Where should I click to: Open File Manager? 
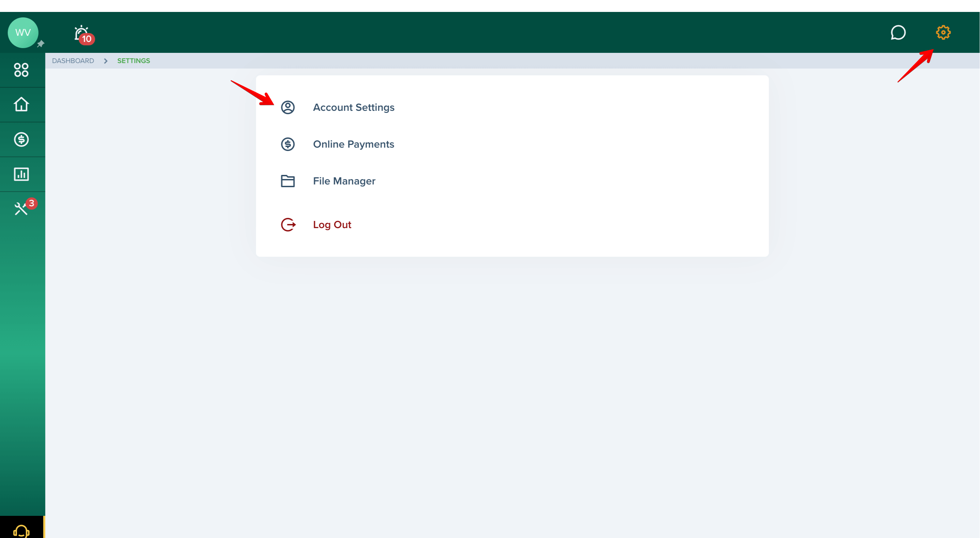point(344,181)
